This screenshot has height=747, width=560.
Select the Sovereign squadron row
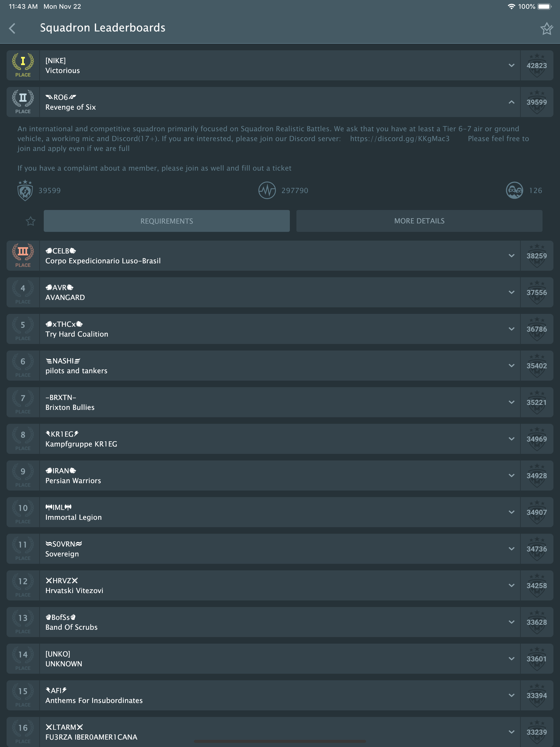[x=280, y=549]
